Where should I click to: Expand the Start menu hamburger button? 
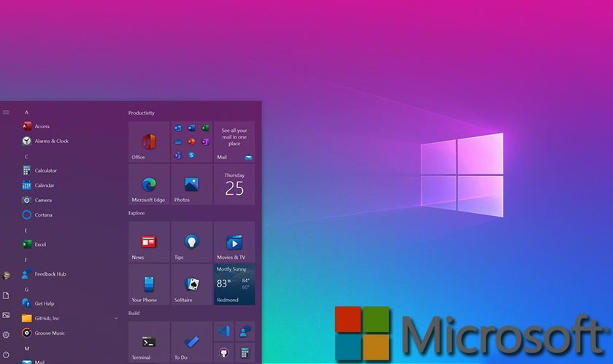pos(6,112)
